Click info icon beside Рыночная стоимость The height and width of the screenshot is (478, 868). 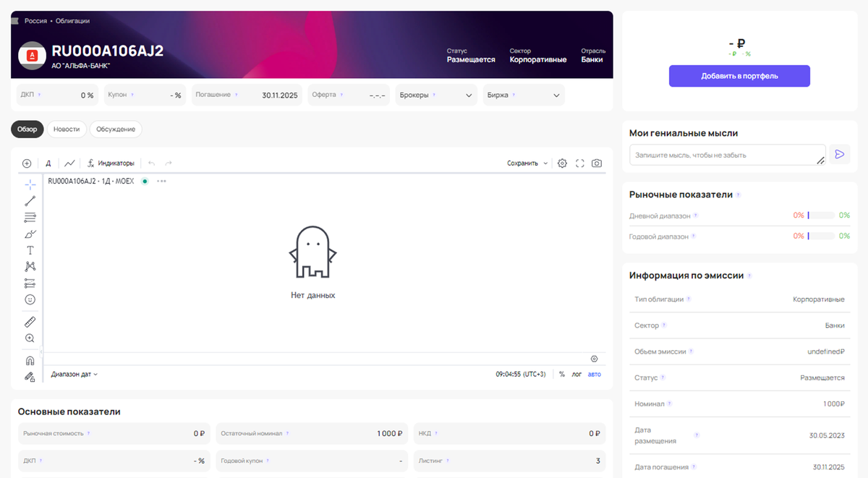pyautogui.click(x=88, y=434)
